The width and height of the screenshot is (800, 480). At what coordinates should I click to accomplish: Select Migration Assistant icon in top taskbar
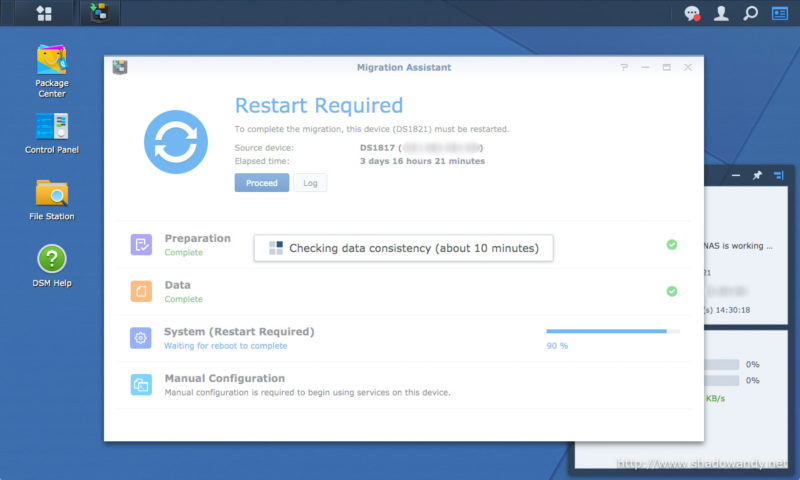pyautogui.click(x=99, y=13)
